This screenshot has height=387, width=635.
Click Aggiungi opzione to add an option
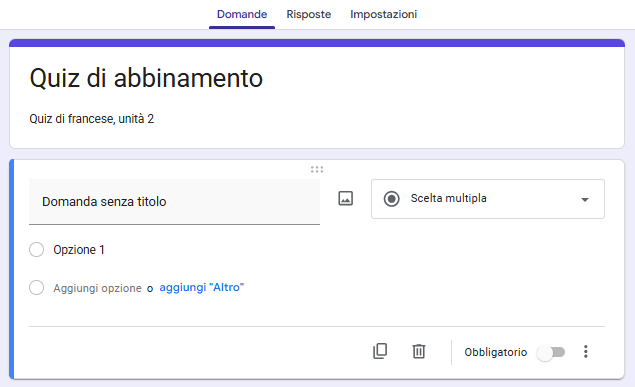97,288
